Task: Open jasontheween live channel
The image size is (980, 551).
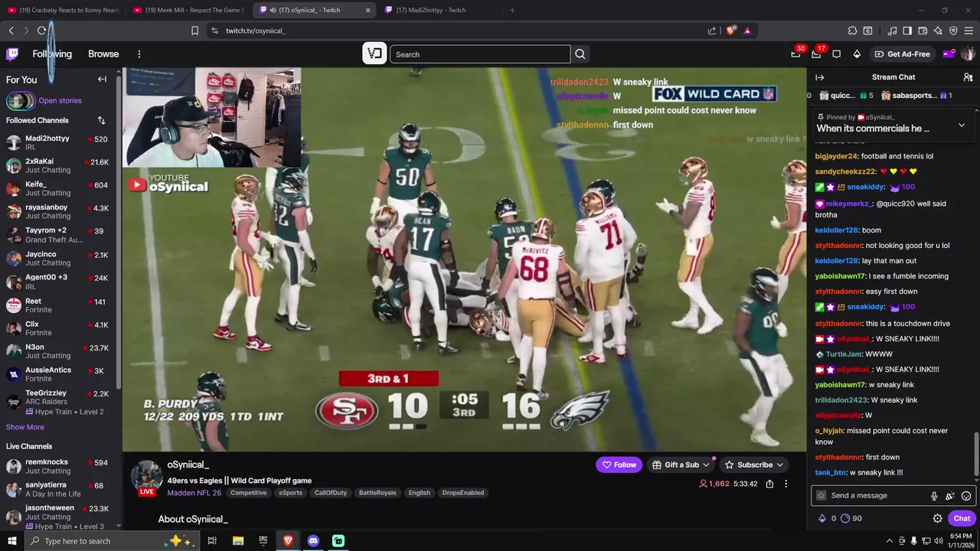Action: pos(58,517)
